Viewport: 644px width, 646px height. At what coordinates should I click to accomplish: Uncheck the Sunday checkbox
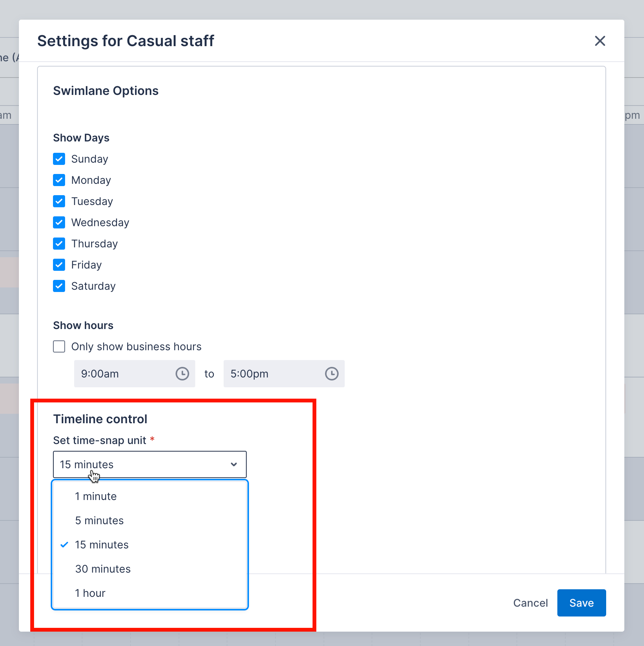(59, 159)
